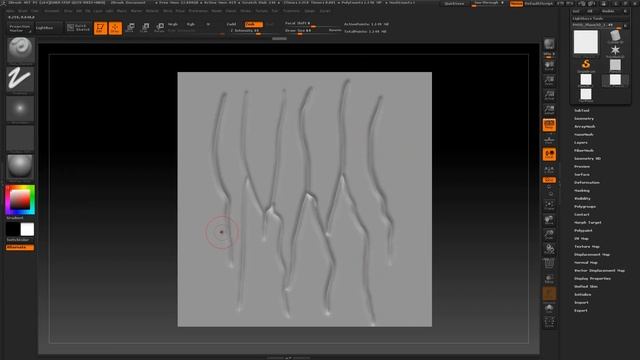The width and height of the screenshot is (640, 360).
Task: Click the Zoom document icon
Action: [549, 81]
